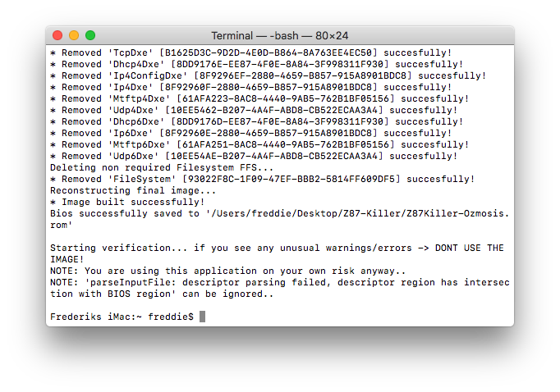This screenshot has height=392, width=560.
Task: Click the 'TcpDxe' module name
Action: pyautogui.click(x=131, y=52)
